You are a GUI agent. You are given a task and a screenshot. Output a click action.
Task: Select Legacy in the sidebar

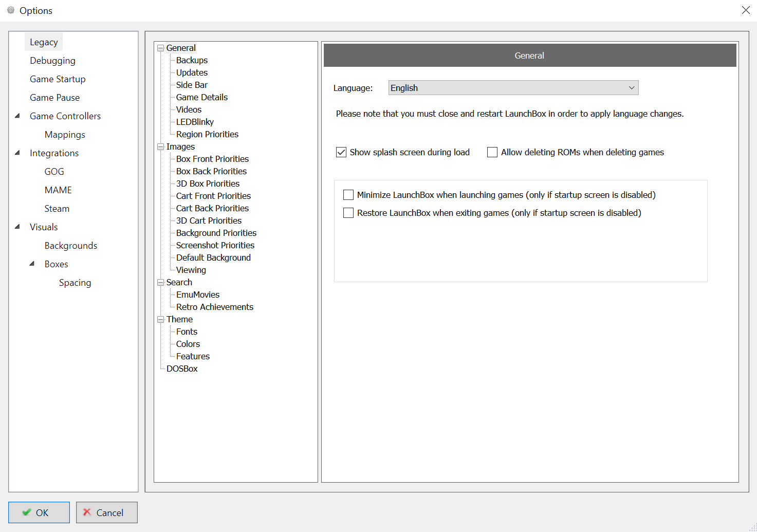(44, 42)
